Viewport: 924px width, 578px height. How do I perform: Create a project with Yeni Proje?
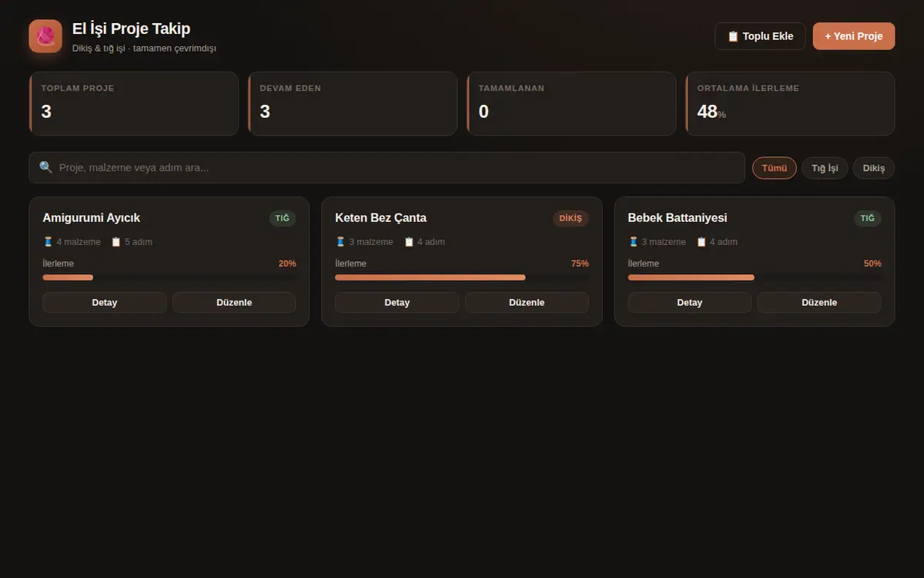point(854,36)
